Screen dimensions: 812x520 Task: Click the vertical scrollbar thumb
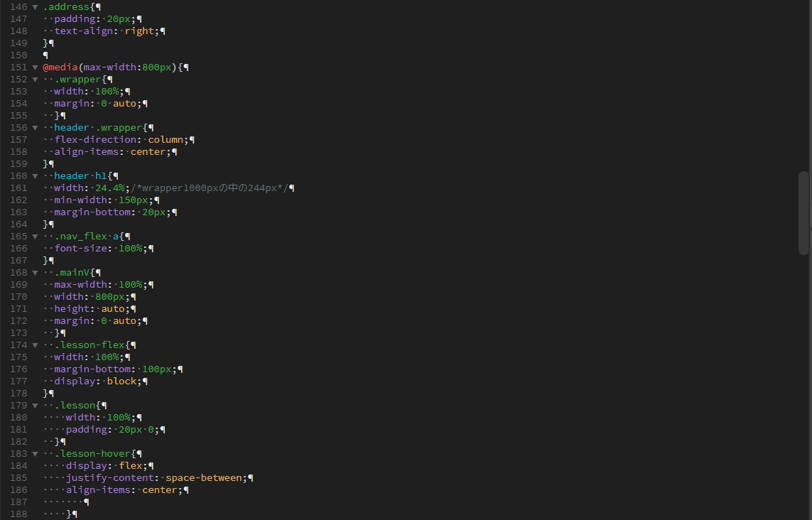coord(803,212)
